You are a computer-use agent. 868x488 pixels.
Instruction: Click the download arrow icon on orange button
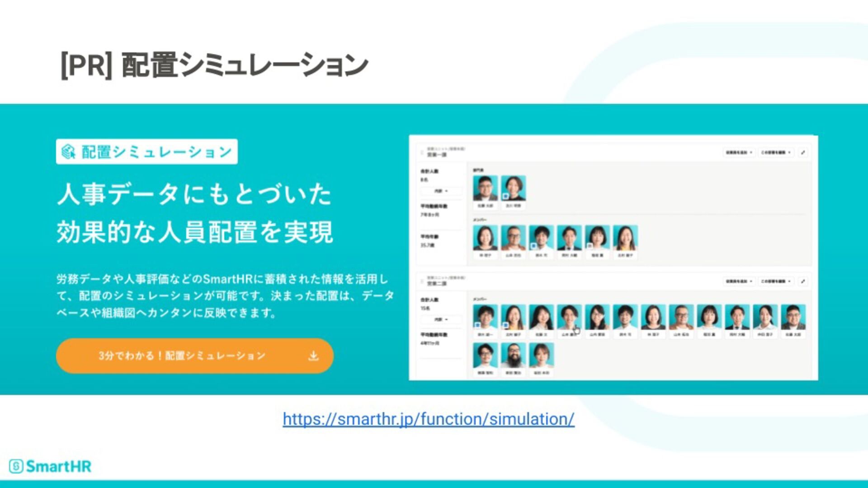coord(313,356)
